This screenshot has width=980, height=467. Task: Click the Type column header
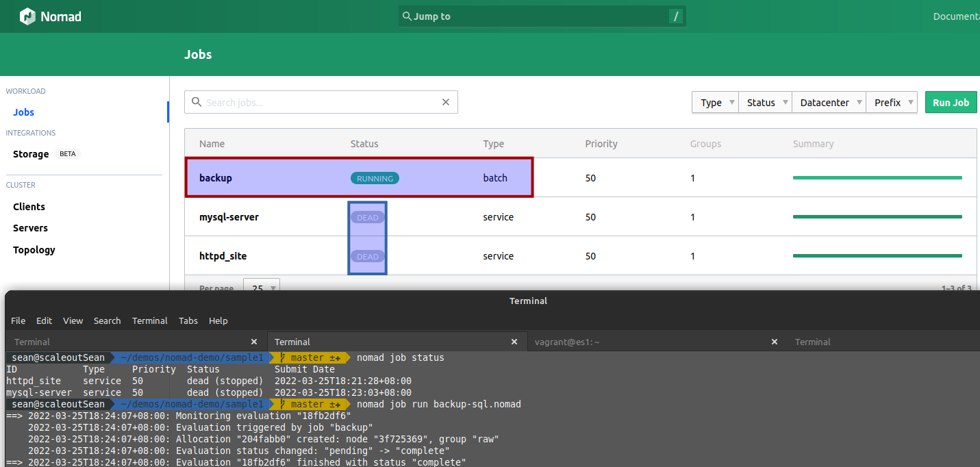(x=493, y=144)
